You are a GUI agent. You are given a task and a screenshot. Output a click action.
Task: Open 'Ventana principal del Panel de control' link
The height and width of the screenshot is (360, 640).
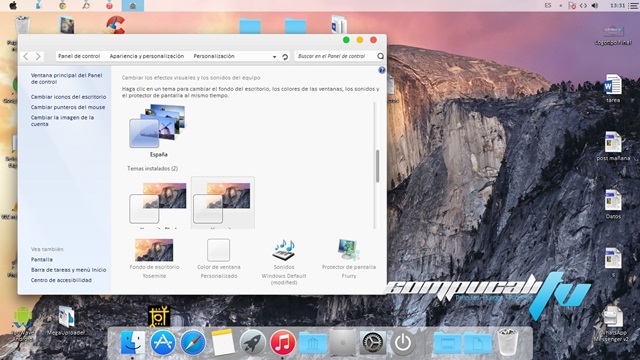tap(67, 78)
